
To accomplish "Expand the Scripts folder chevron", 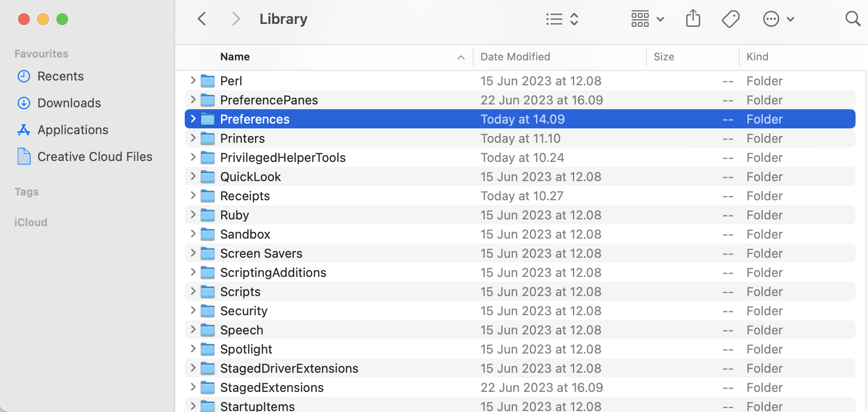I will (193, 291).
